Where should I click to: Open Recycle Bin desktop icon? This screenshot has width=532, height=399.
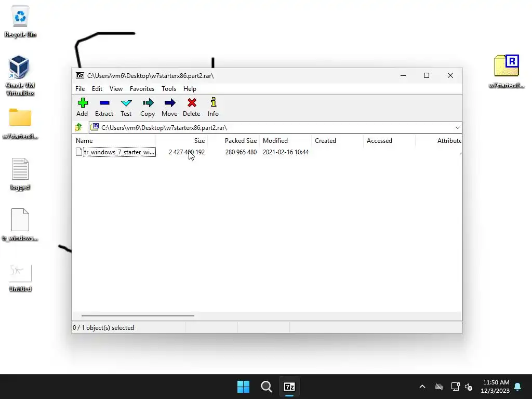click(x=20, y=21)
